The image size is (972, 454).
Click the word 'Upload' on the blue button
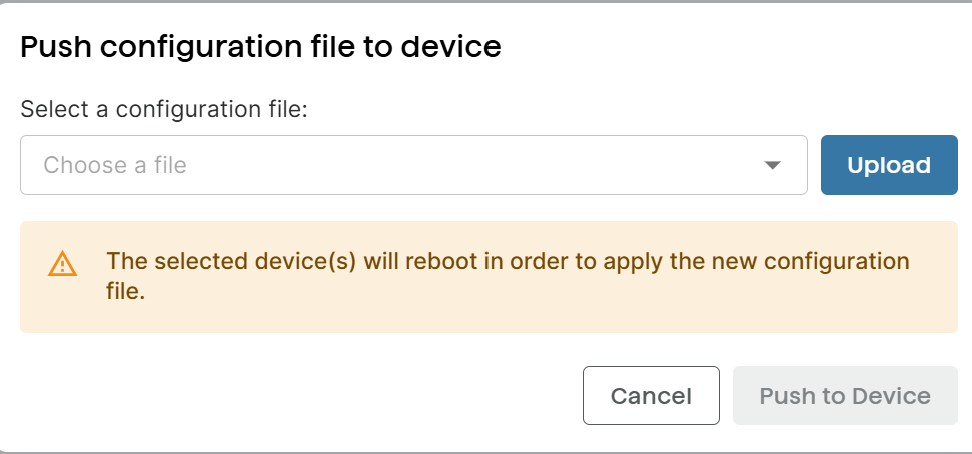(889, 165)
